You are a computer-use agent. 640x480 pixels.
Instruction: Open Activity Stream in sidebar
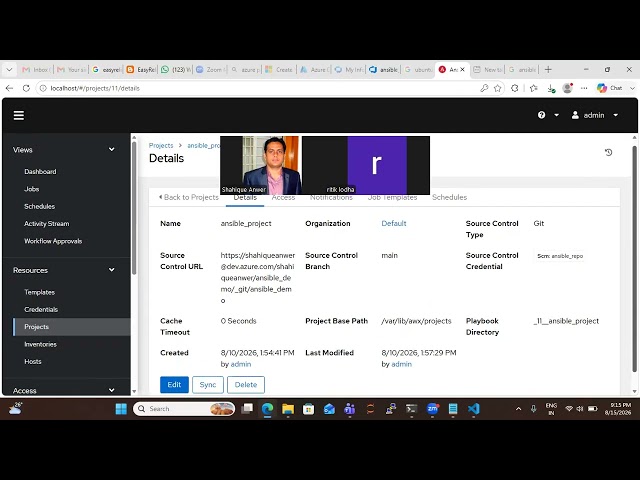47,224
